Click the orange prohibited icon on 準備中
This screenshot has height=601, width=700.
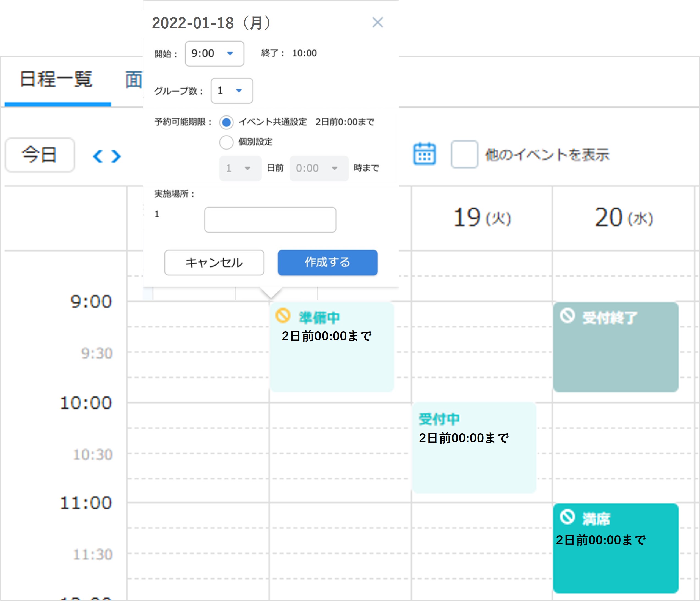[x=283, y=316]
